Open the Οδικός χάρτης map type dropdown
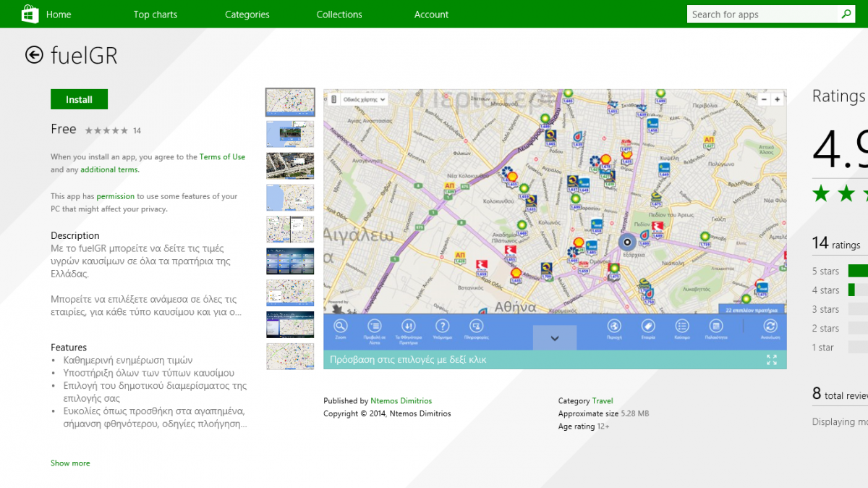 [x=364, y=99]
